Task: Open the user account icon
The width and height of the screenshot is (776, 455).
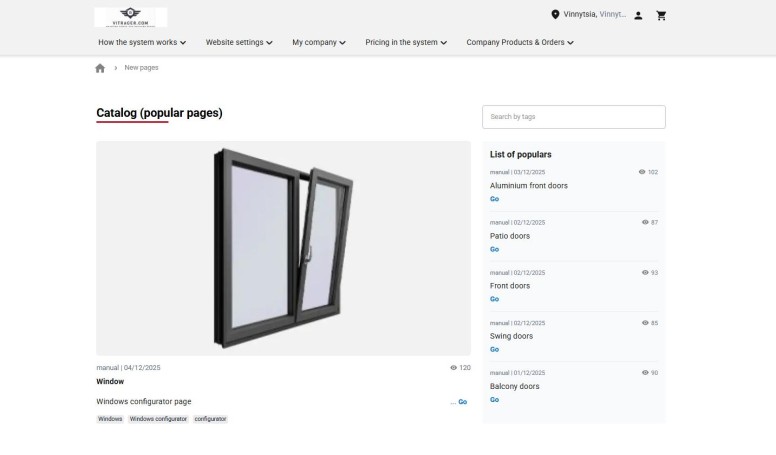Action: pos(638,16)
